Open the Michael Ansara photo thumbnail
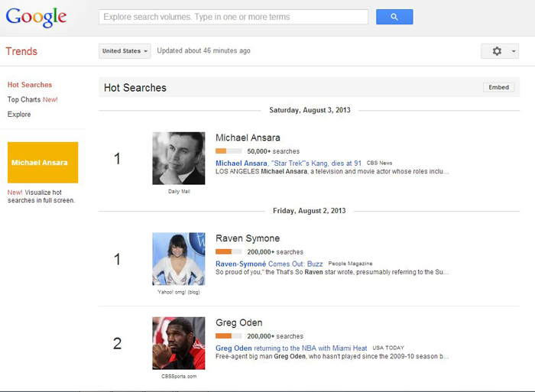 (178, 158)
